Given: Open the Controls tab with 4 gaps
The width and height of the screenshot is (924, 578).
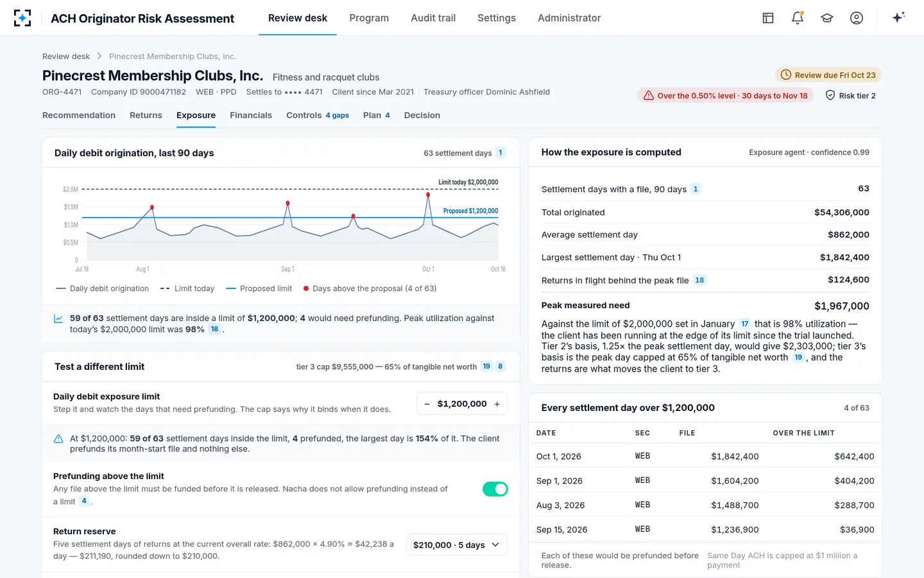Looking at the screenshot, I should [x=318, y=116].
